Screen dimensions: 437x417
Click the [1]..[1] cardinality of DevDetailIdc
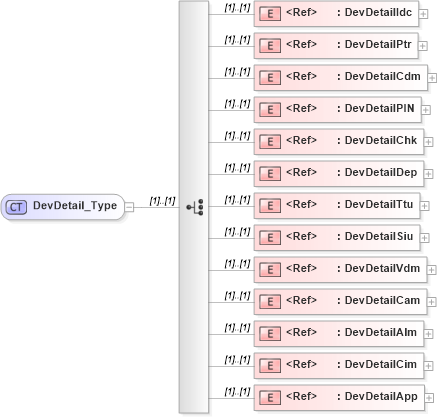point(237,8)
